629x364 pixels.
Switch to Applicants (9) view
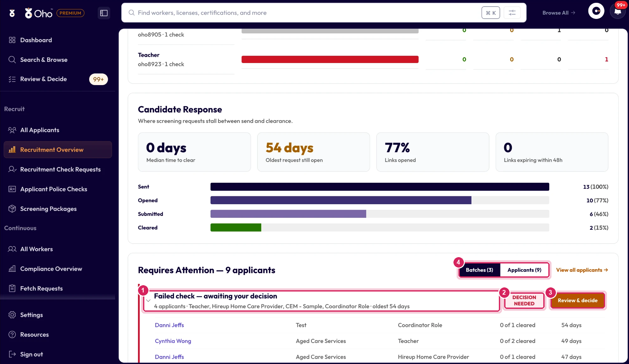(524, 270)
